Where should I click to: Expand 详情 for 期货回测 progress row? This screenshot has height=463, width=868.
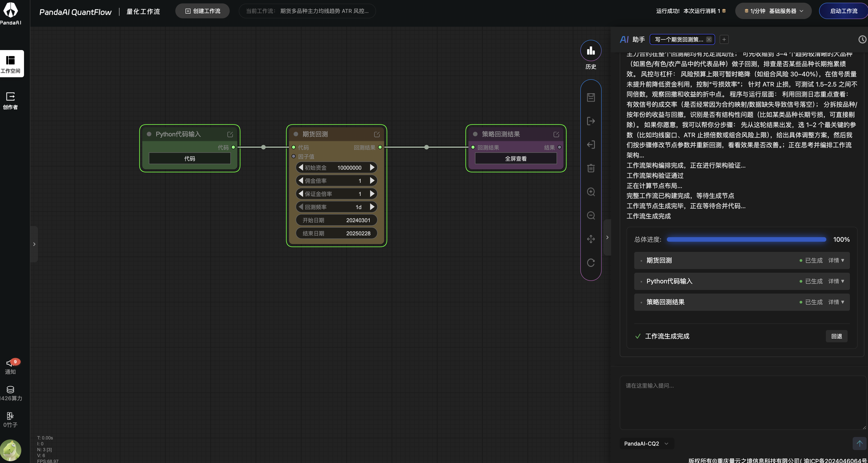pos(836,260)
